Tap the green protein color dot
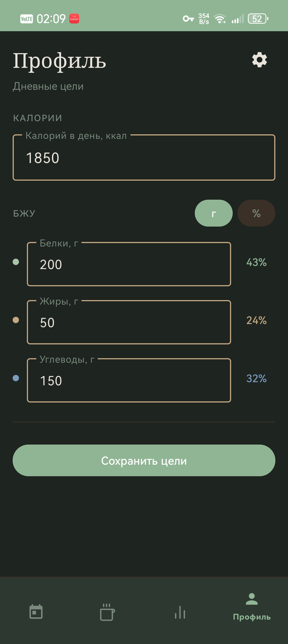Viewport: 288px width, 644px height. coord(16,262)
